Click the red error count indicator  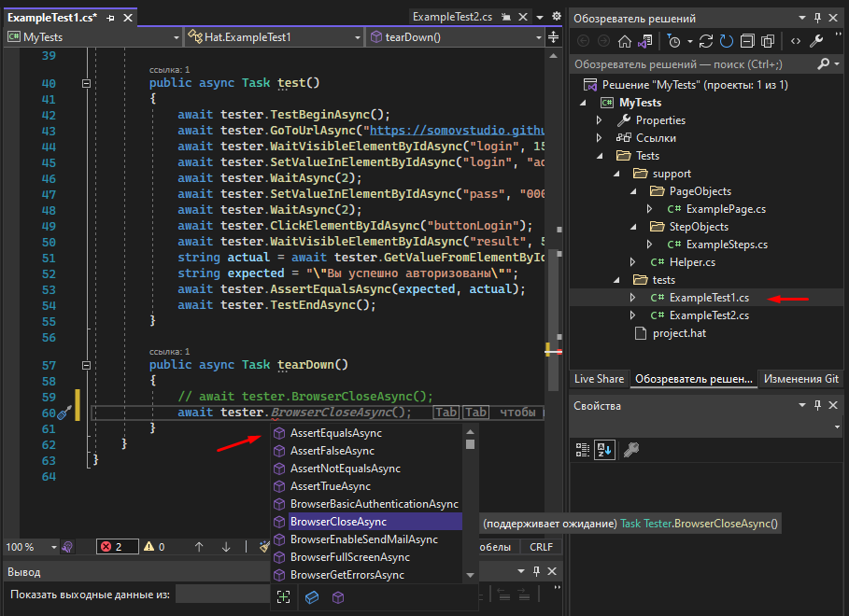coord(118,547)
